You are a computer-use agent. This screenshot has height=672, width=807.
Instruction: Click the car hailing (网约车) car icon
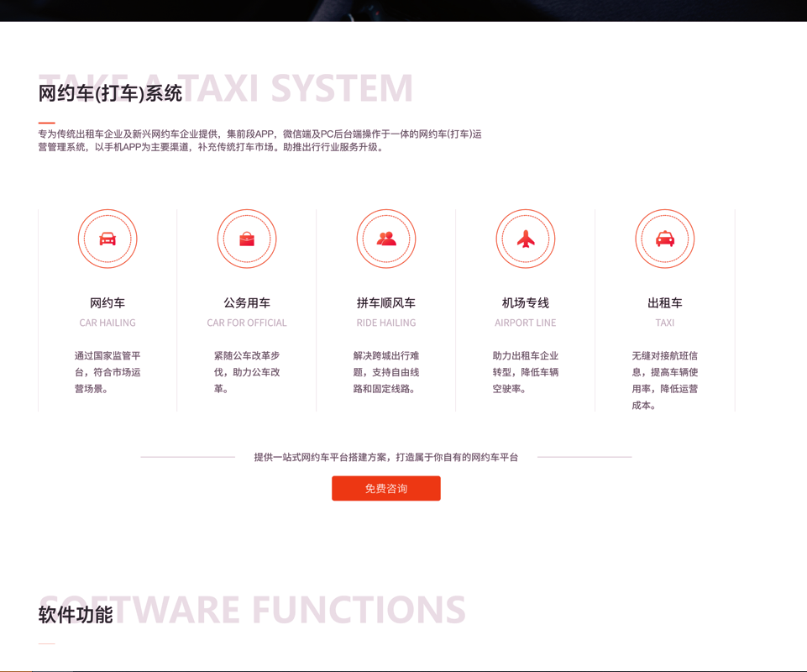107,239
